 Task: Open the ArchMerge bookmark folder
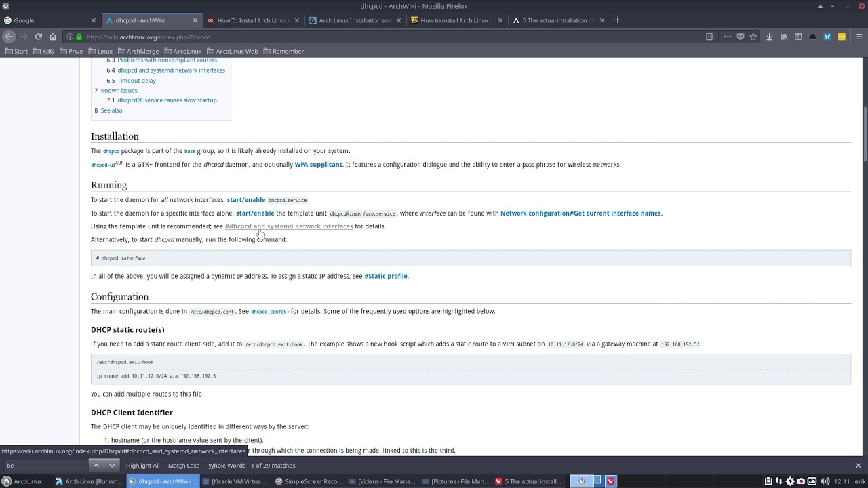tap(138, 51)
